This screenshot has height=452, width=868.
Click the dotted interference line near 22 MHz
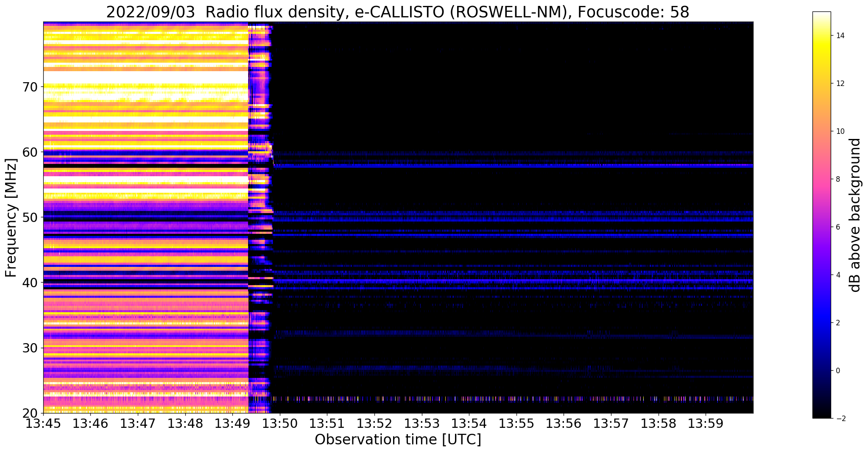point(513,399)
